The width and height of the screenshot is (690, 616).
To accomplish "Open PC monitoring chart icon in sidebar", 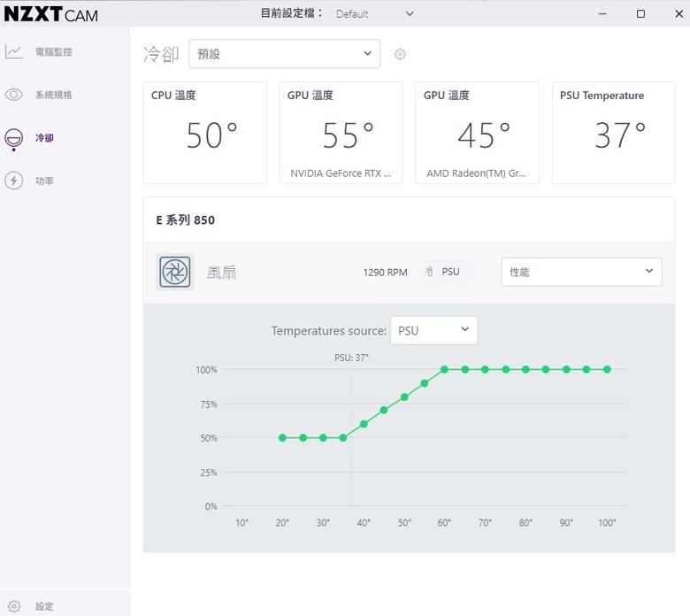I will pyautogui.click(x=13, y=51).
